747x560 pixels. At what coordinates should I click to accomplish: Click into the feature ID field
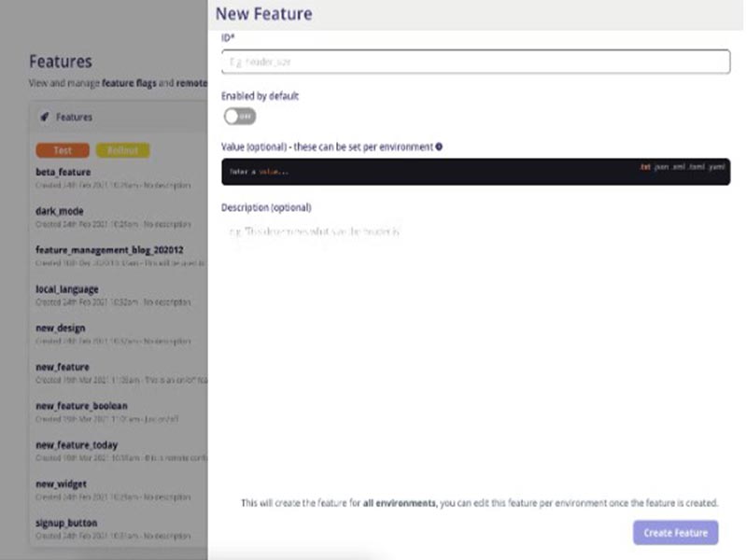click(x=475, y=62)
